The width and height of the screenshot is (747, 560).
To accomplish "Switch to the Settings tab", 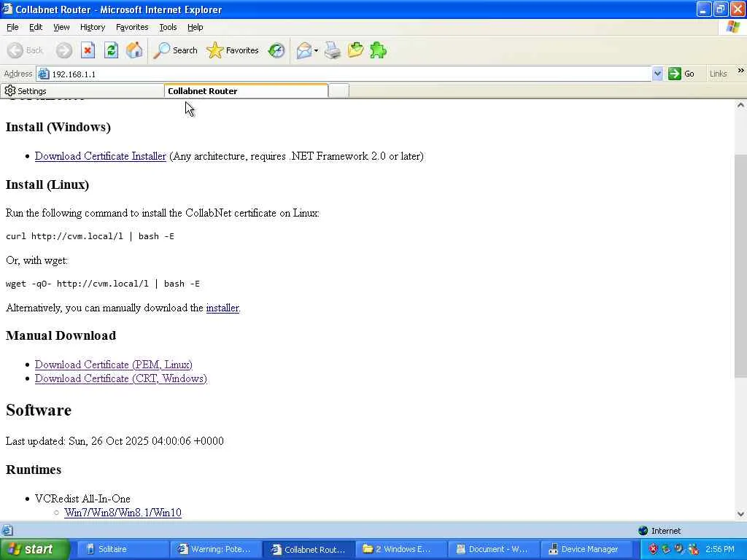I will 82,91.
